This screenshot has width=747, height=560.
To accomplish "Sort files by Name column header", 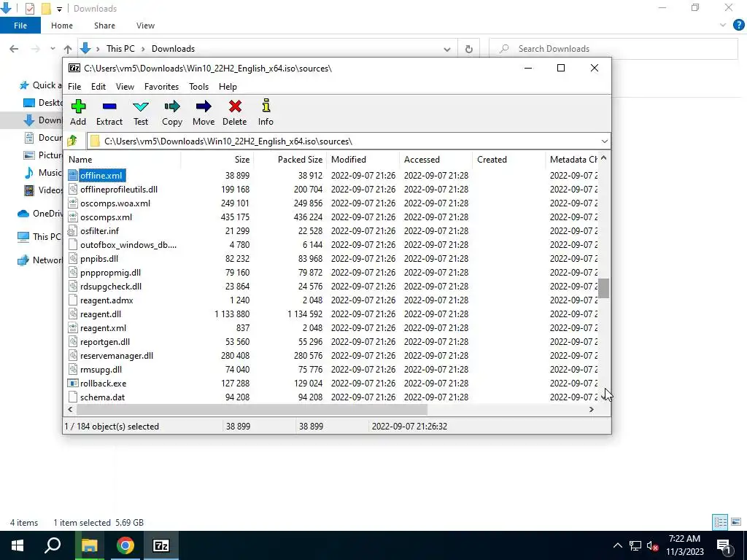I will pos(123,160).
